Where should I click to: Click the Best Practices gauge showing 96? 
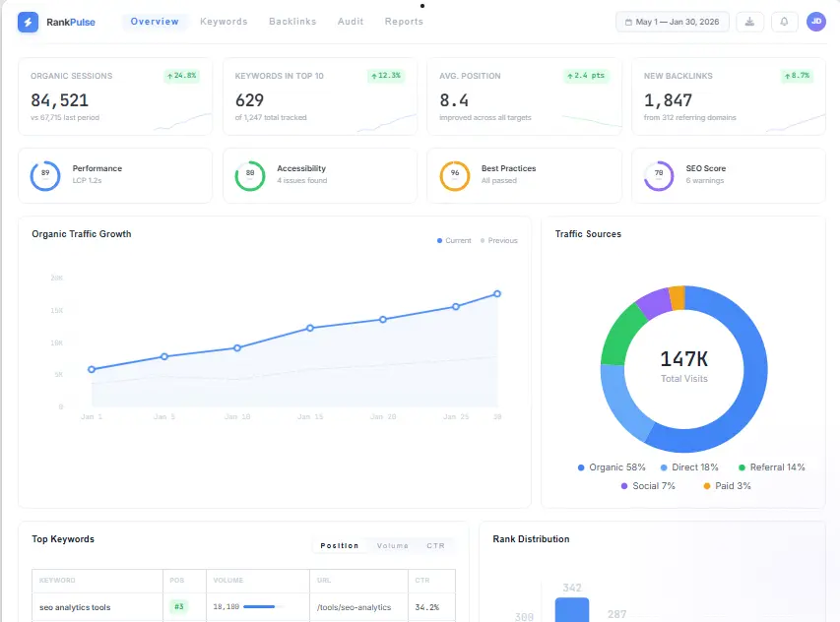(x=453, y=174)
